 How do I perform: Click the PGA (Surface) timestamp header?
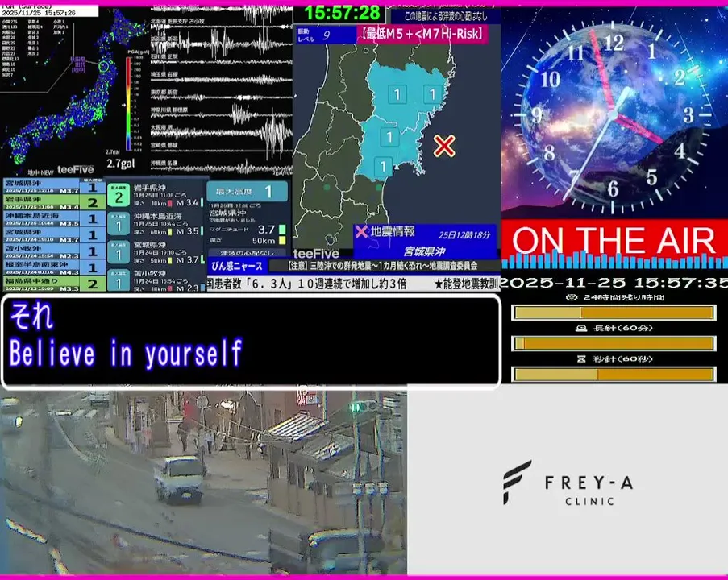49,10
